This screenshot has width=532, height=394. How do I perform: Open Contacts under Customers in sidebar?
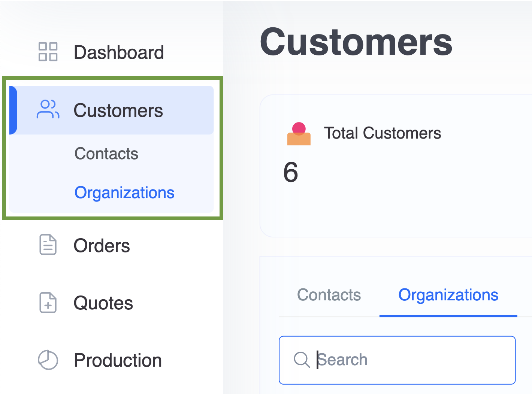(x=106, y=154)
